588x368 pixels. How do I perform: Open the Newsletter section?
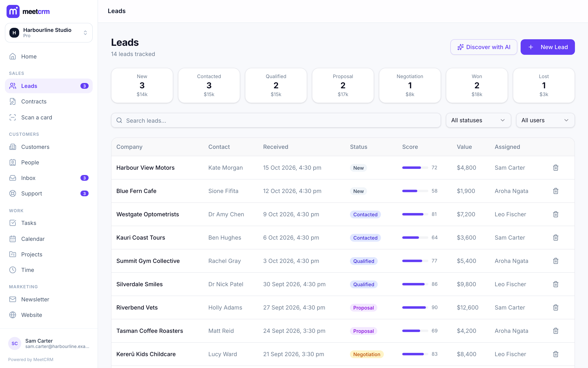click(49, 299)
